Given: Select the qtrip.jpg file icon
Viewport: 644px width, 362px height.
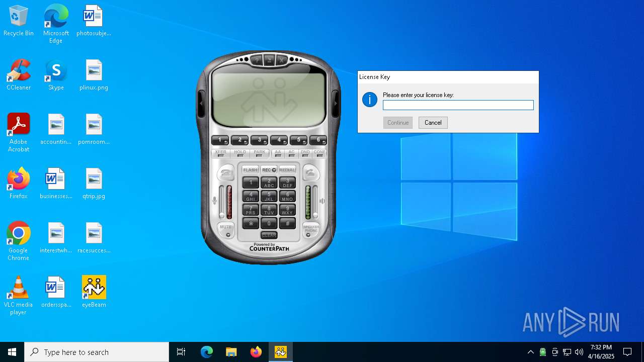Looking at the screenshot, I should point(94,184).
